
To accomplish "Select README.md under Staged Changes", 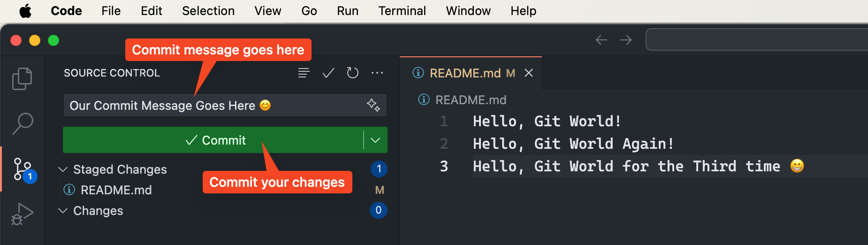I will (x=116, y=190).
